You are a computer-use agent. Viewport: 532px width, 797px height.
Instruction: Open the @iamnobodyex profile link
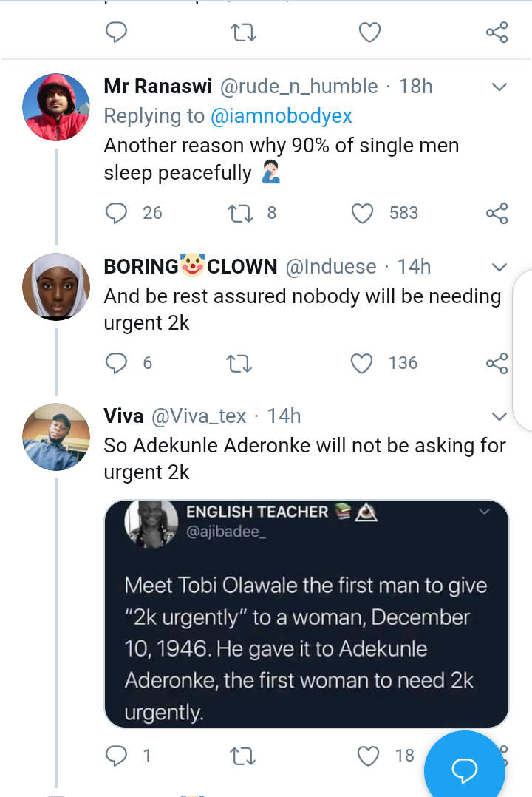click(281, 116)
